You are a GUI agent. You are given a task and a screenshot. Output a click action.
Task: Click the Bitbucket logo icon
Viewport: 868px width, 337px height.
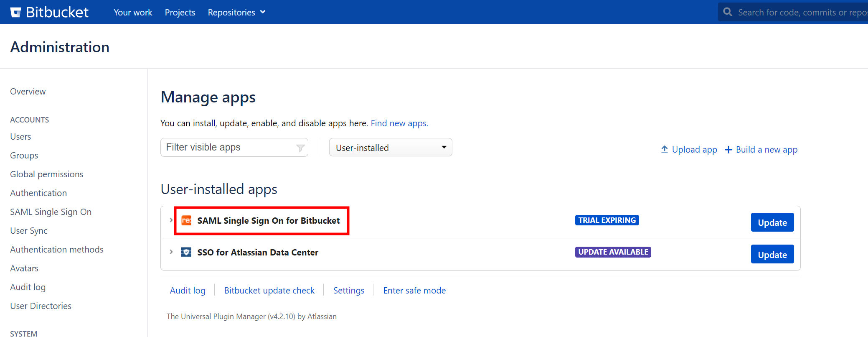pyautogui.click(x=16, y=12)
